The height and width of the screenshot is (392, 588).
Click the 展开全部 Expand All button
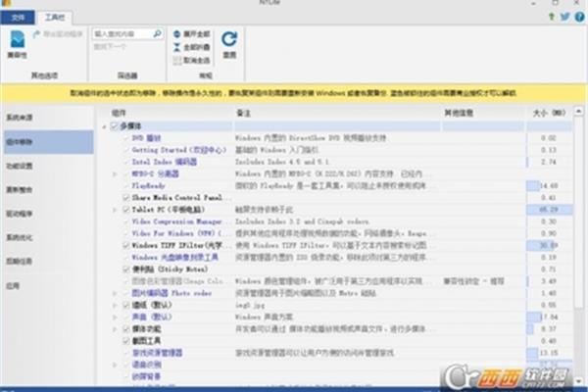(192, 34)
